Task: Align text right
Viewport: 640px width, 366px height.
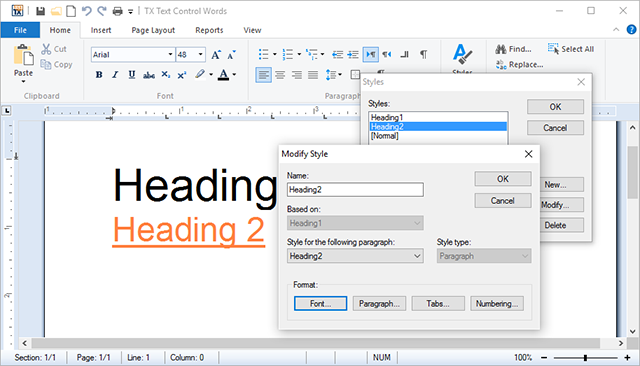Action: pyautogui.click(x=297, y=75)
